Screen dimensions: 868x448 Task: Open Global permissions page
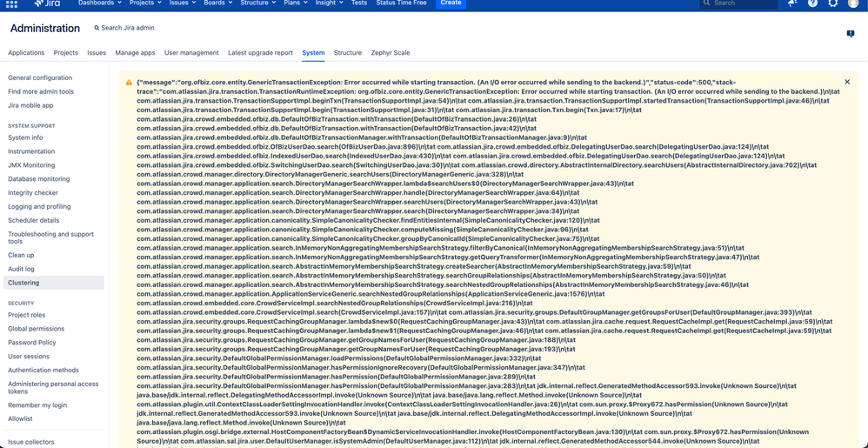click(x=36, y=329)
